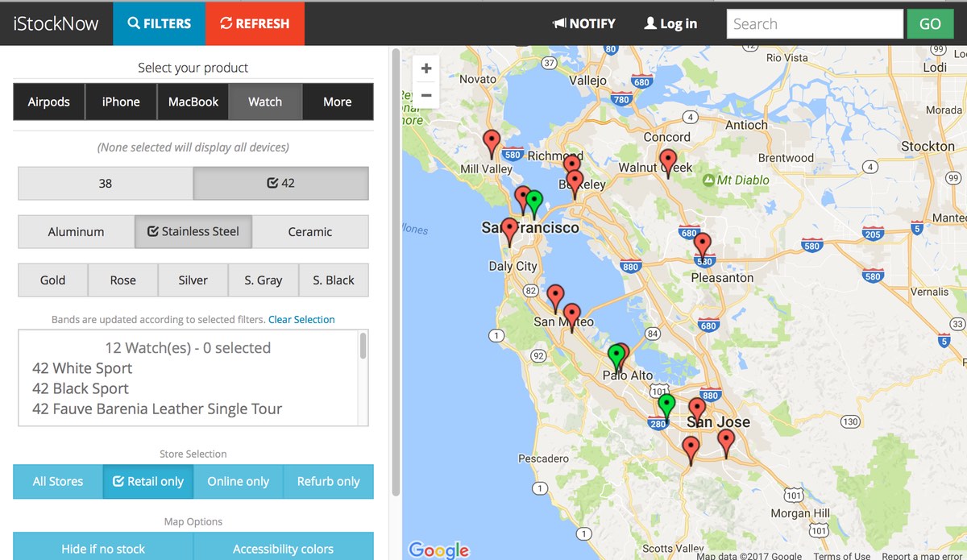Toggle the Ceramic material filter
The height and width of the screenshot is (560, 967).
(x=310, y=231)
